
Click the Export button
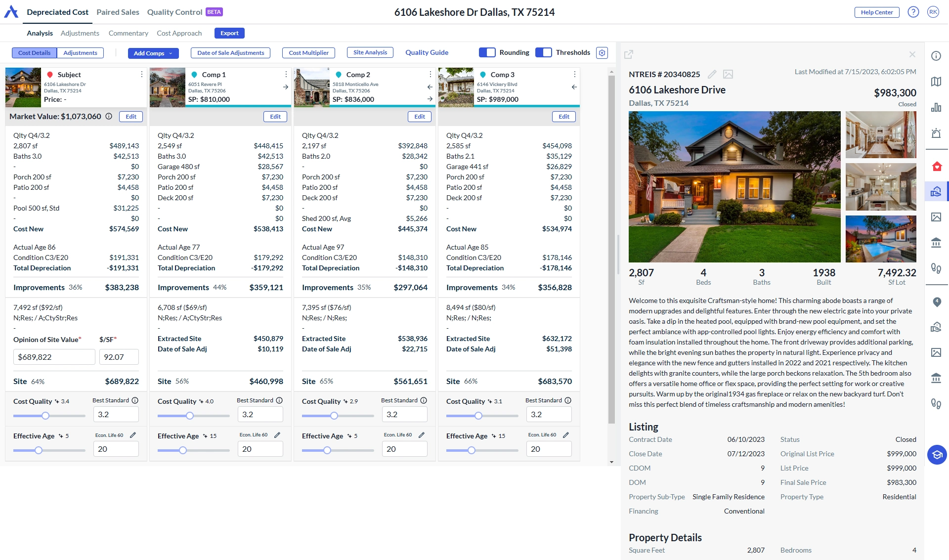(229, 33)
